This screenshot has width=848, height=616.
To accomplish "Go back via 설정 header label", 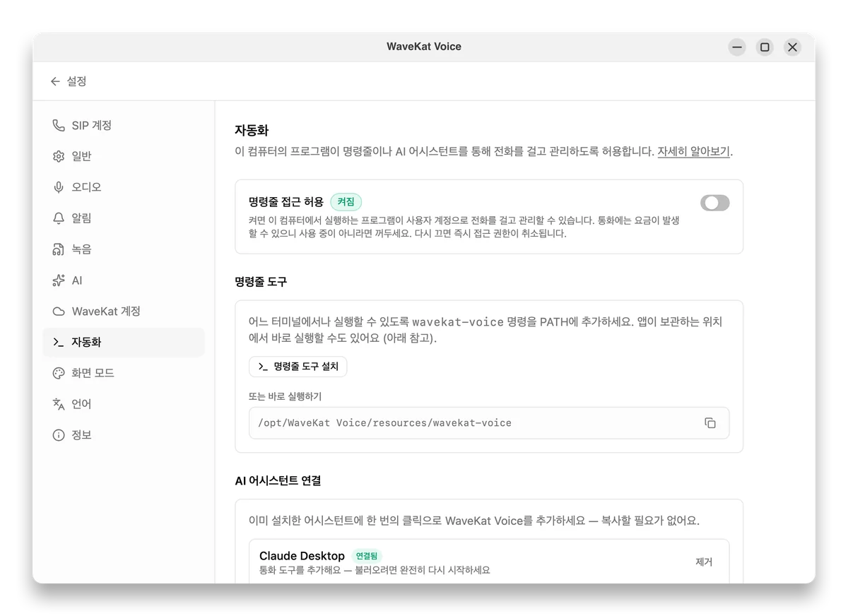I will pos(76,81).
